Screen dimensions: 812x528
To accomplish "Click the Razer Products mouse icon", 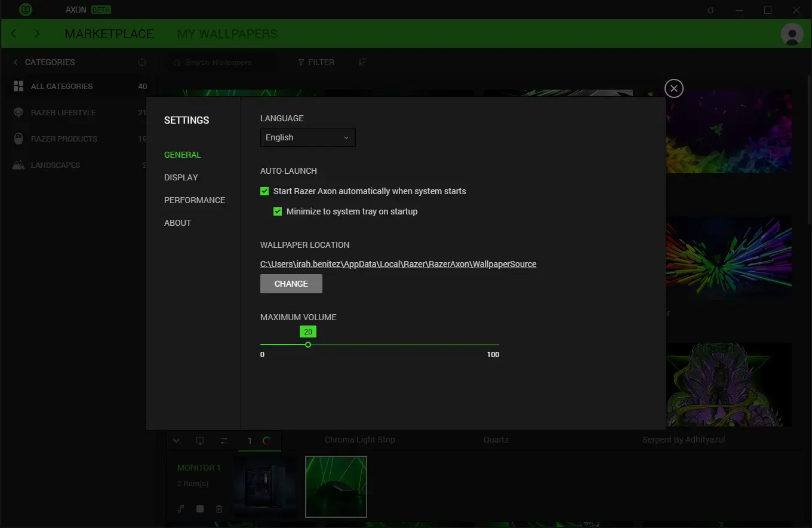I will [x=19, y=139].
